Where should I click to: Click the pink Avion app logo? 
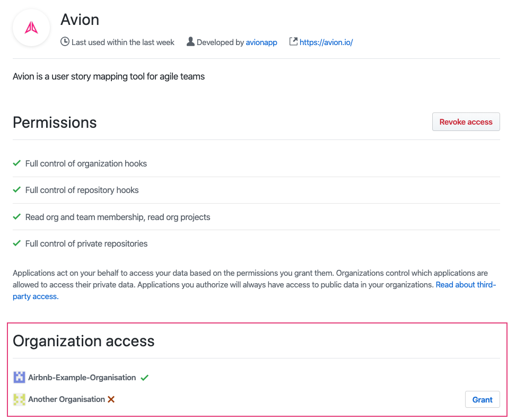click(x=31, y=28)
